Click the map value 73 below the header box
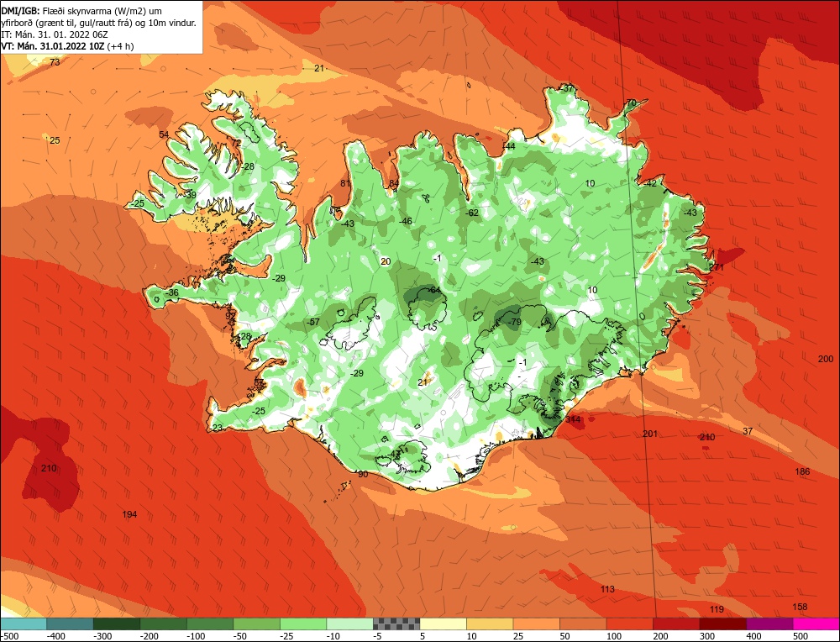 tap(55, 62)
